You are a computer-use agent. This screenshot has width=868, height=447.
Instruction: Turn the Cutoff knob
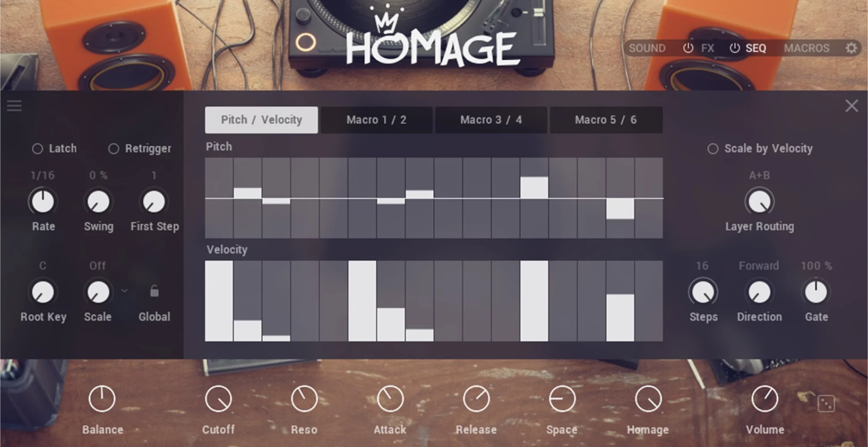coord(219,398)
